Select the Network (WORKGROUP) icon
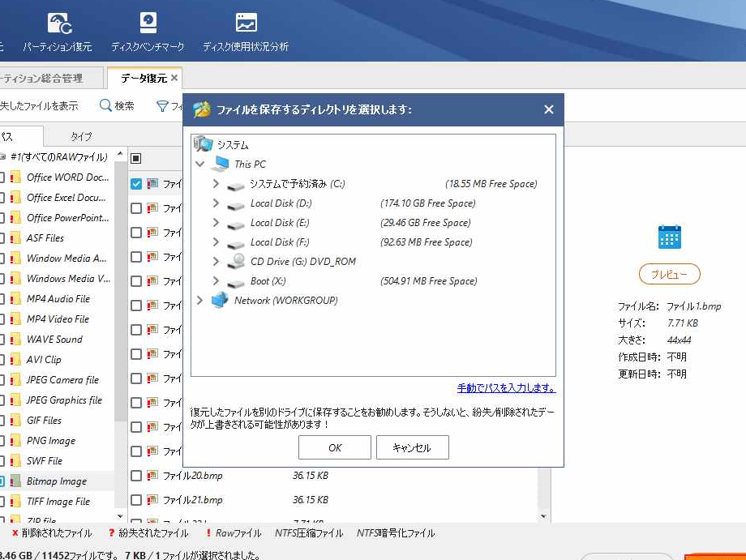The width and height of the screenshot is (746, 560). click(x=220, y=301)
